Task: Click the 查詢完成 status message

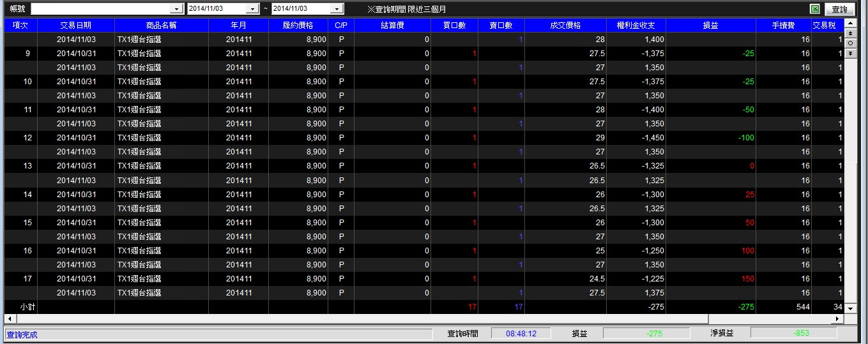Action: pos(22,334)
